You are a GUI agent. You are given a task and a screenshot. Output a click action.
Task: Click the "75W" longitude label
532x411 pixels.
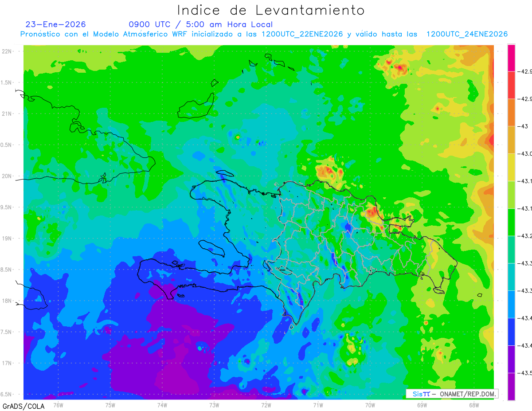110,405
